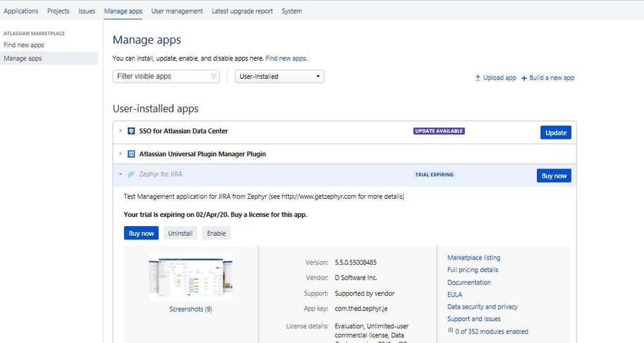Open the Documentation link

point(469,282)
